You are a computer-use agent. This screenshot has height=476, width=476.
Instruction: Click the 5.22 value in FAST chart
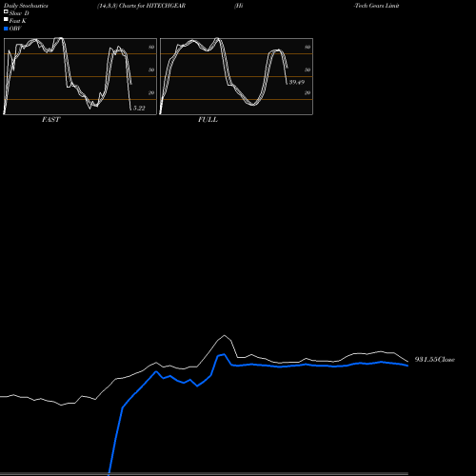139,108
